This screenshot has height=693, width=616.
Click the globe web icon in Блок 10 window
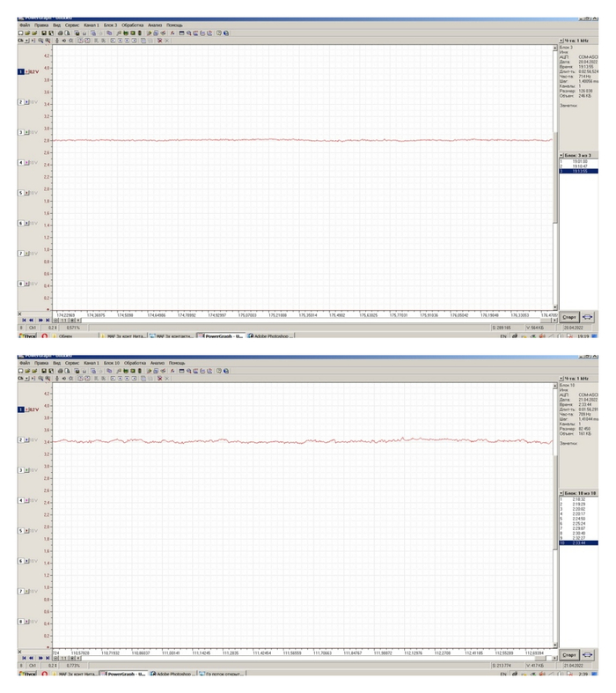226,372
